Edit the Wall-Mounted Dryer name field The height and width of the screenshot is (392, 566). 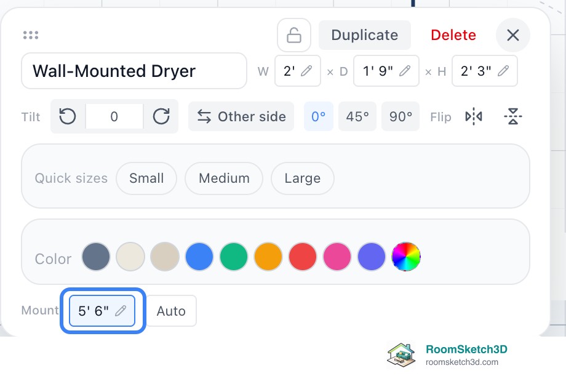click(134, 71)
